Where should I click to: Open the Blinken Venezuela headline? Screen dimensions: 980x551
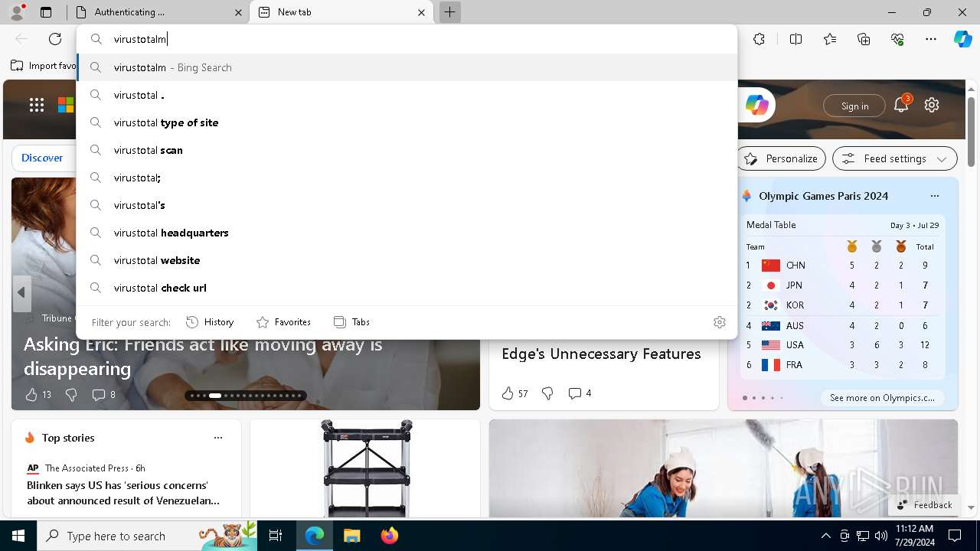click(123, 493)
